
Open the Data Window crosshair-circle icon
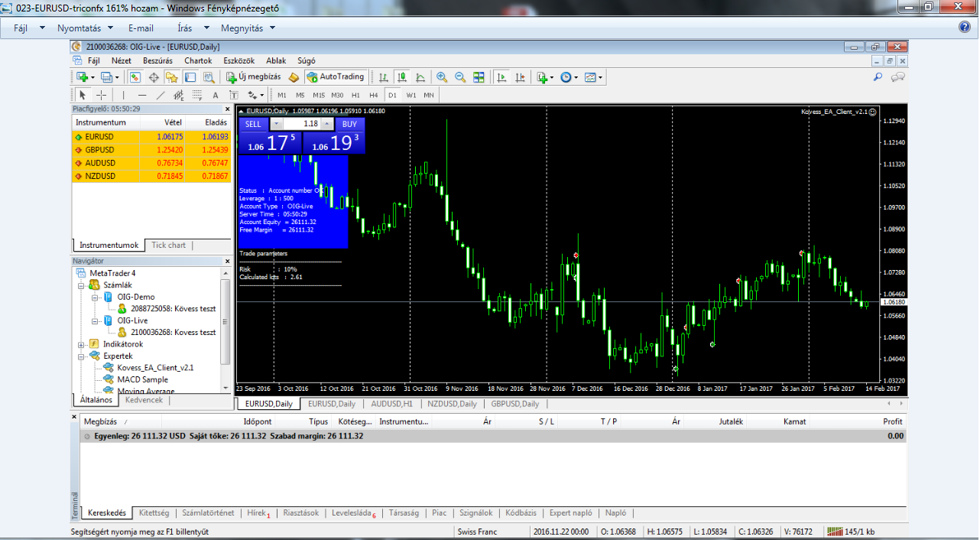pyautogui.click(x=153, y=77)
